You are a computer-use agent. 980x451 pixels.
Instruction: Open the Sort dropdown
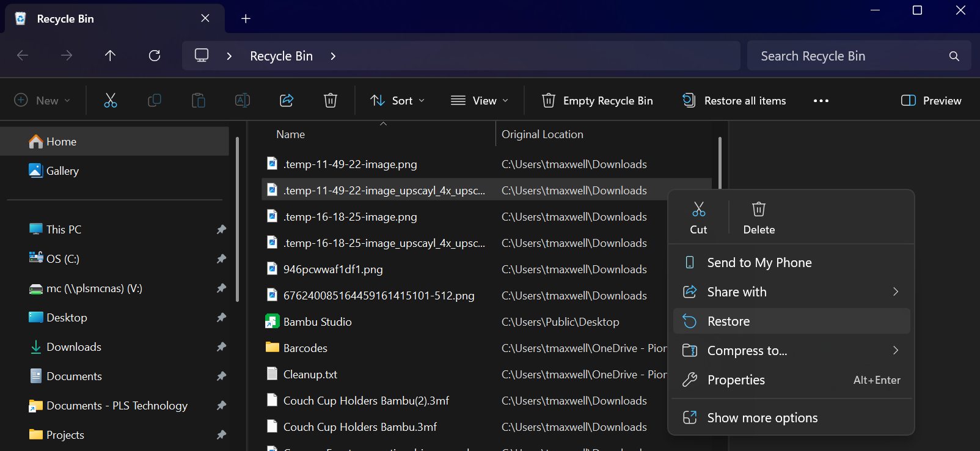(397, 101)
